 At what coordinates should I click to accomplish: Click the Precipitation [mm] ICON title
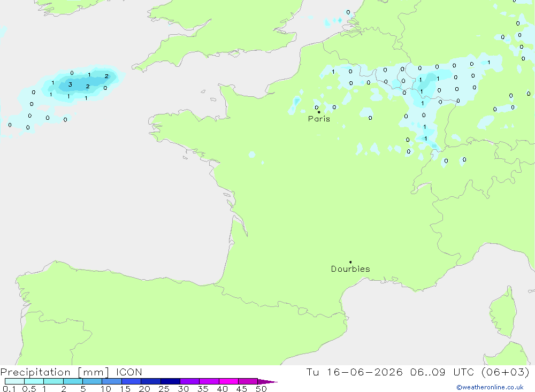pyautogui.click(x=71, y=372)
